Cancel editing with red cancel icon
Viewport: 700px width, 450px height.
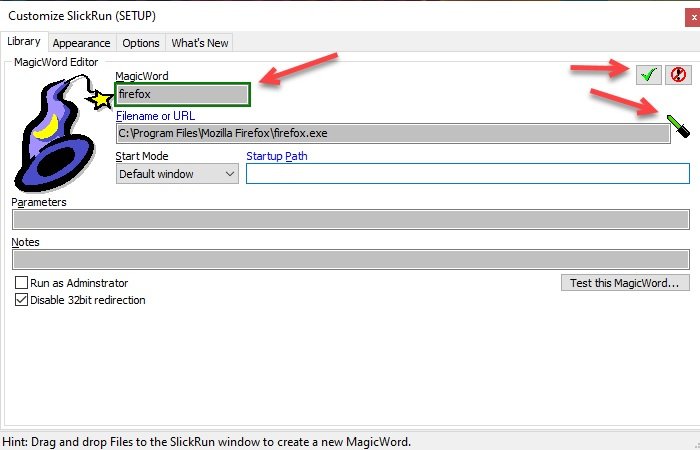pos(678,75)
